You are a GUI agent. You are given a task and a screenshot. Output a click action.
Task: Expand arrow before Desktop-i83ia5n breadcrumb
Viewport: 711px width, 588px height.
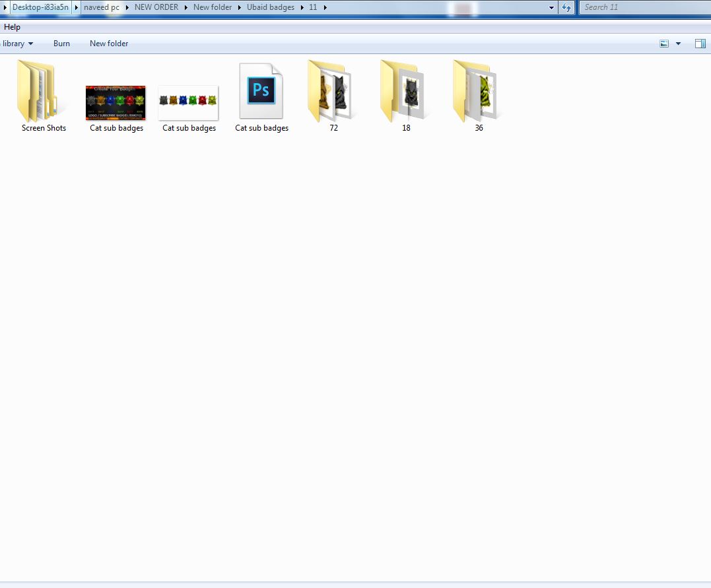click(x=5, y=7)
